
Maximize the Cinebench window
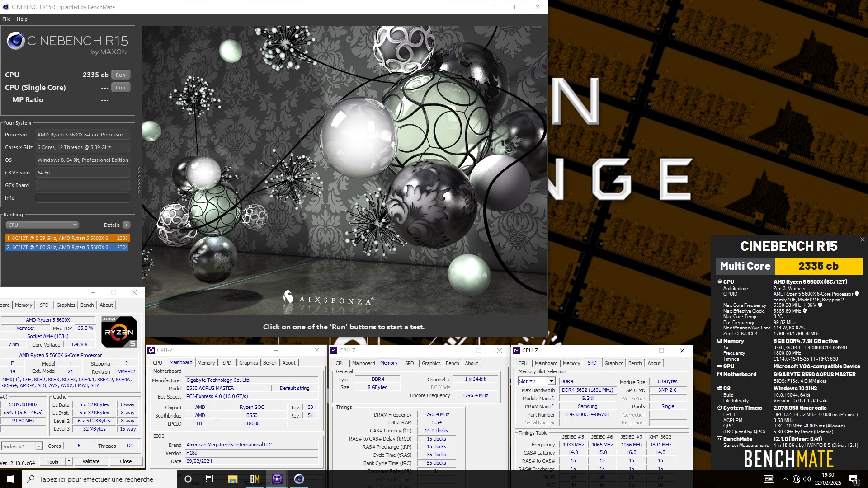tap(517, 7)
